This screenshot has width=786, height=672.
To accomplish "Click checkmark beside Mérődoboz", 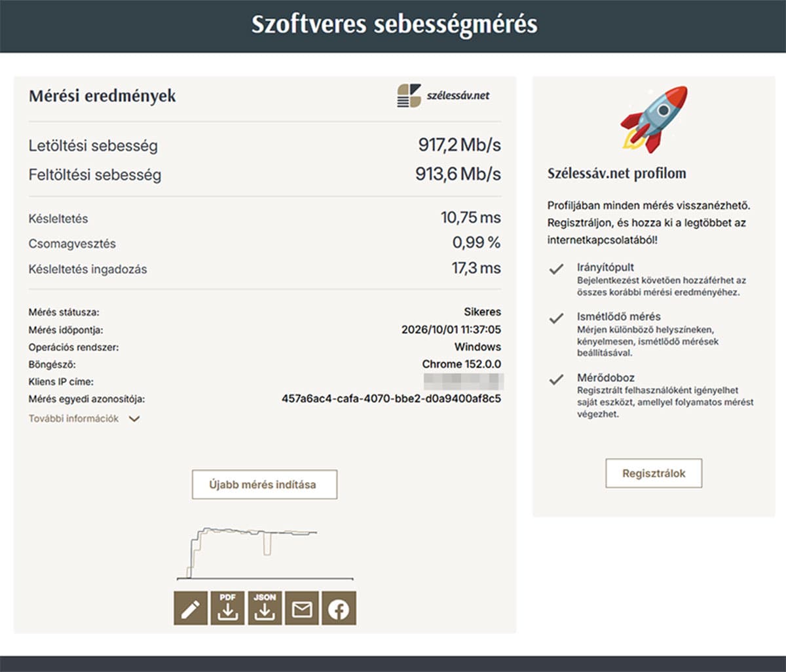I will 556,380.
